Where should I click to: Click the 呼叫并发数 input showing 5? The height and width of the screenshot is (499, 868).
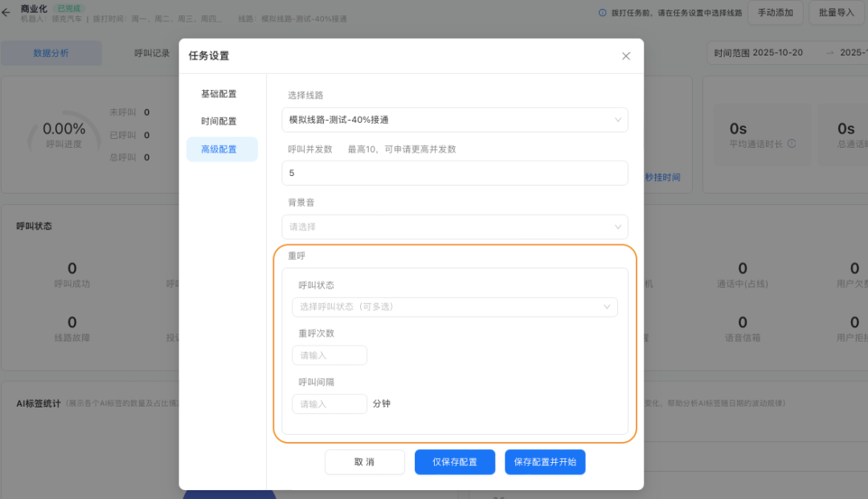(x=455, y=173)
